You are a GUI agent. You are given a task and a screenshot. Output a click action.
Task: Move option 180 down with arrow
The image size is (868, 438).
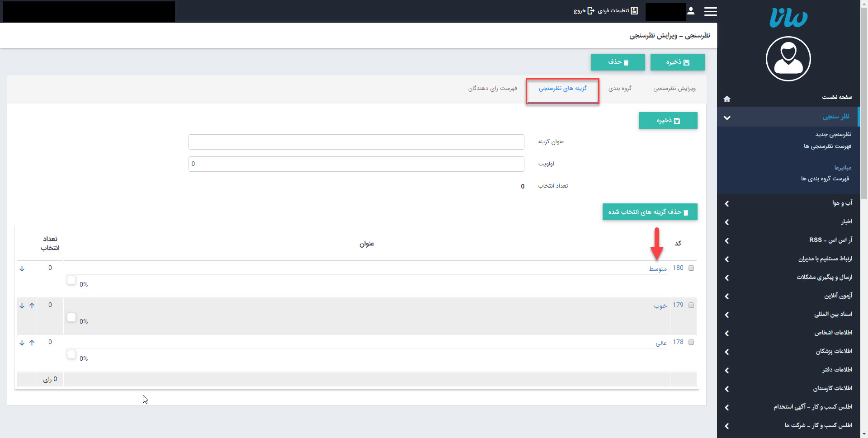pos(22,268)
